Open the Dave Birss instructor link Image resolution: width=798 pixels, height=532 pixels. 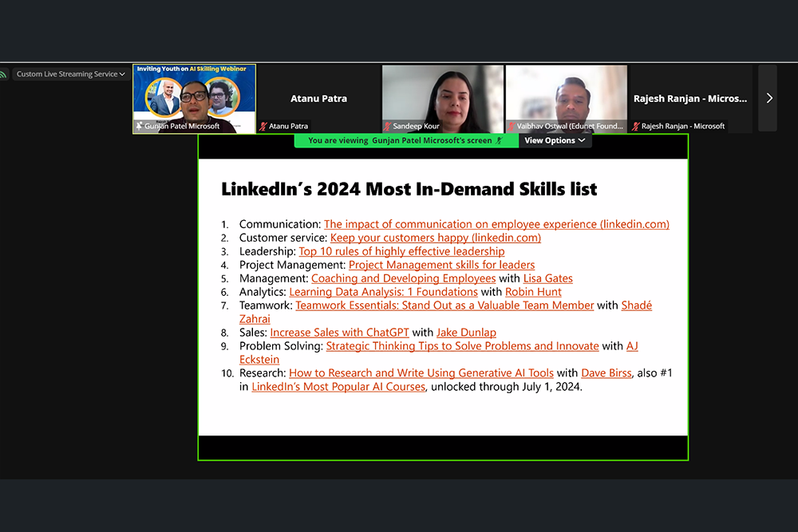click(x=606, y=372)
